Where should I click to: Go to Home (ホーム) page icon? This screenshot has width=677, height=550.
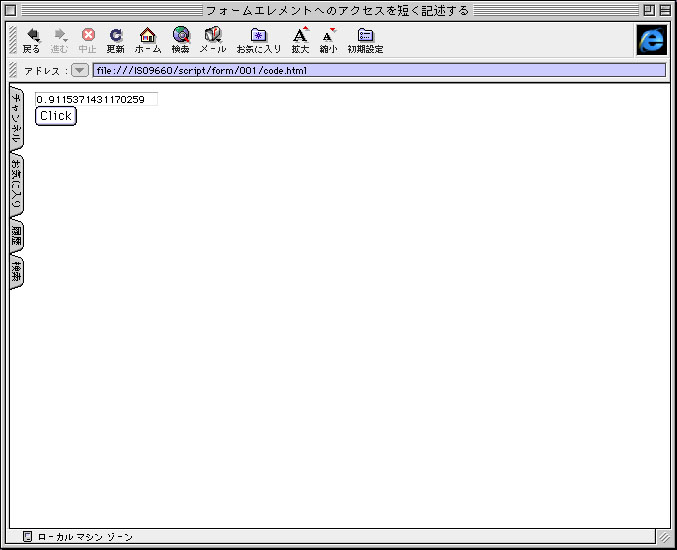click(148, 36)
